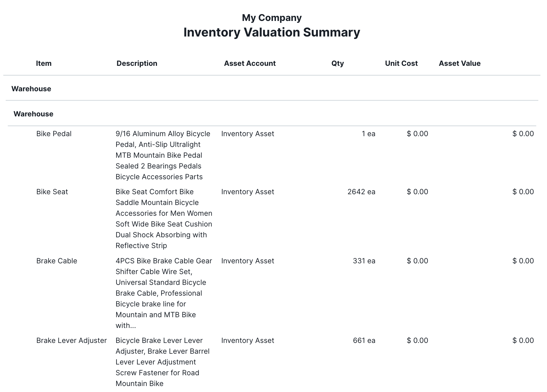Click the Inventory Valuation Summary title

[272, 32]
